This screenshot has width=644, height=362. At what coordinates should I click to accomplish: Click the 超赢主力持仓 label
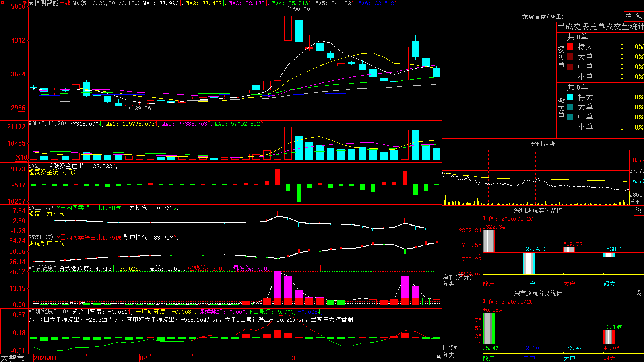(x=46, y=214)
